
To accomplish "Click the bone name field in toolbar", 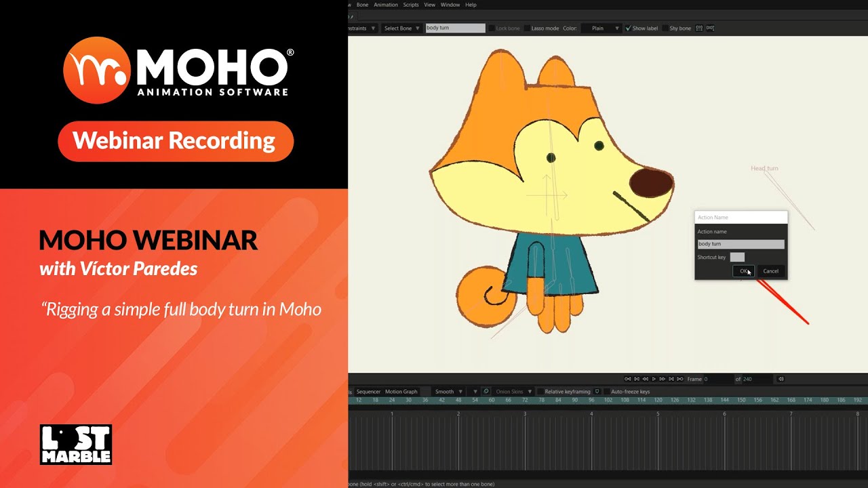I will click(x=455, y=28).
